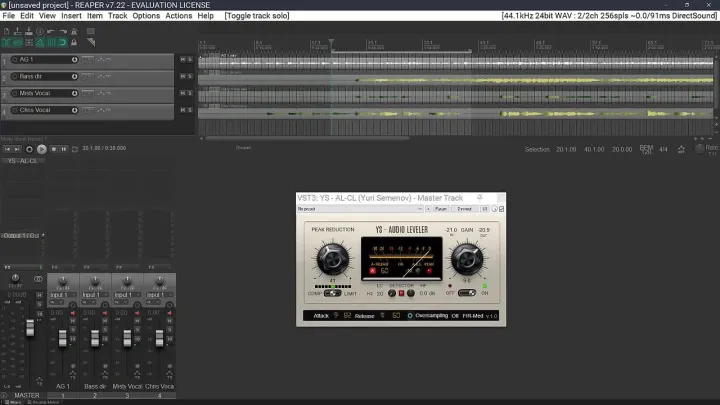Toggle transport repeat loop button
The image size is (720, 405).
coord(75,149)
